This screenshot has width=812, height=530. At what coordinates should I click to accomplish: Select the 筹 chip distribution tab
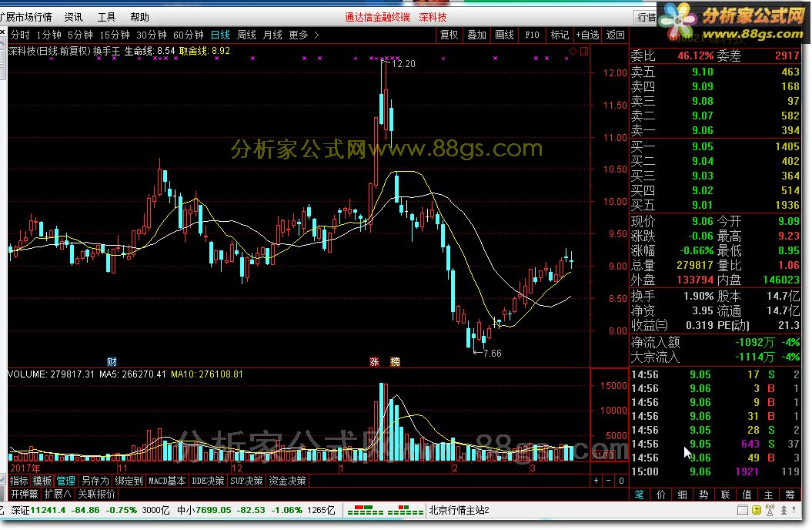(790, 495)
